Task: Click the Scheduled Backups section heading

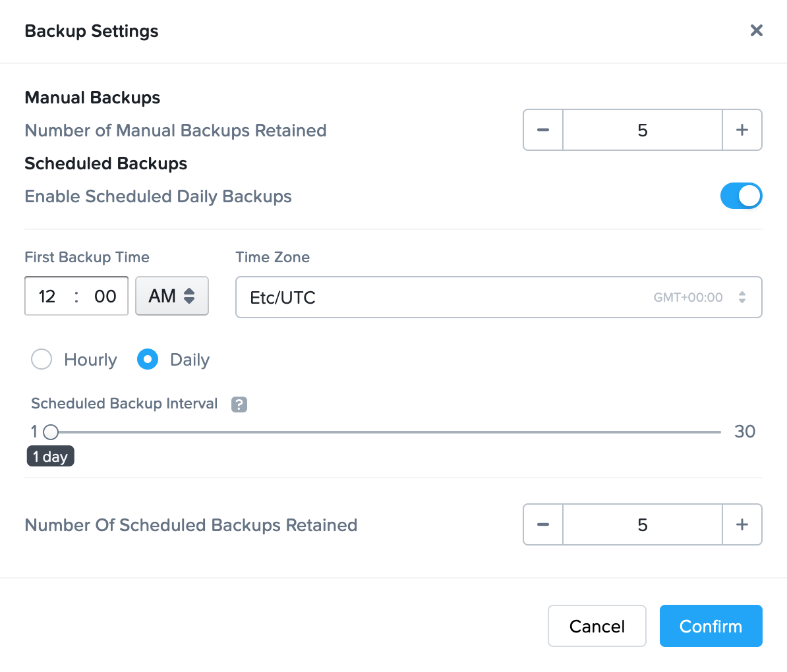Action: (105, 163)
